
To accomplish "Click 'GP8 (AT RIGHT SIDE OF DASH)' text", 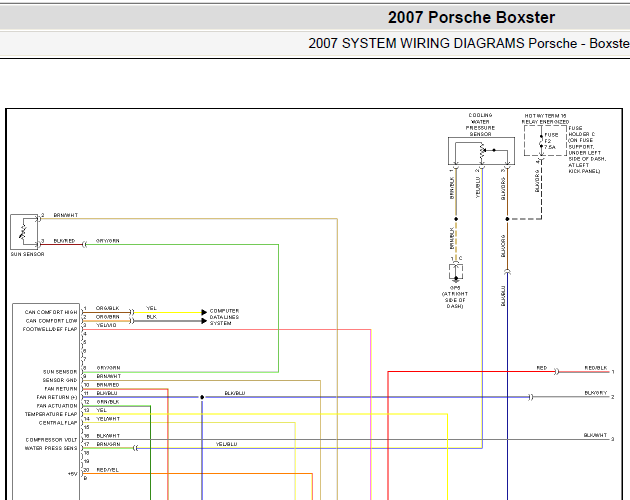I will click(455, 297).
